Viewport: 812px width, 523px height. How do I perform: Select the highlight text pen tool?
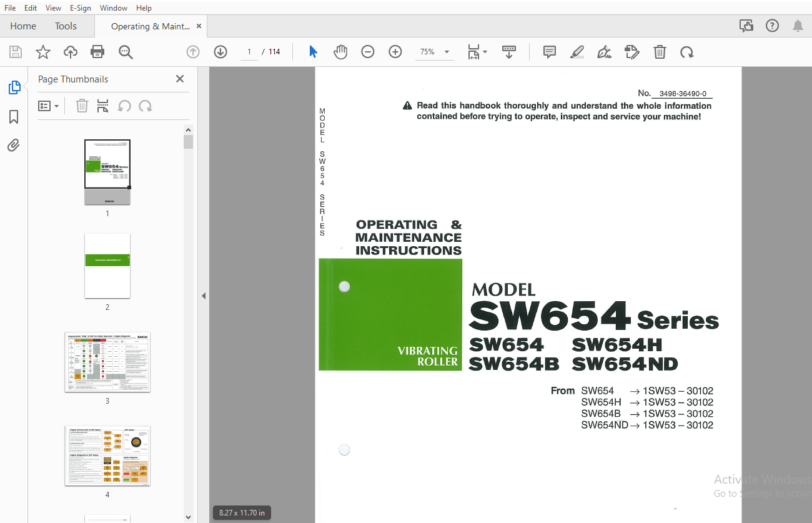click(577, 52)
